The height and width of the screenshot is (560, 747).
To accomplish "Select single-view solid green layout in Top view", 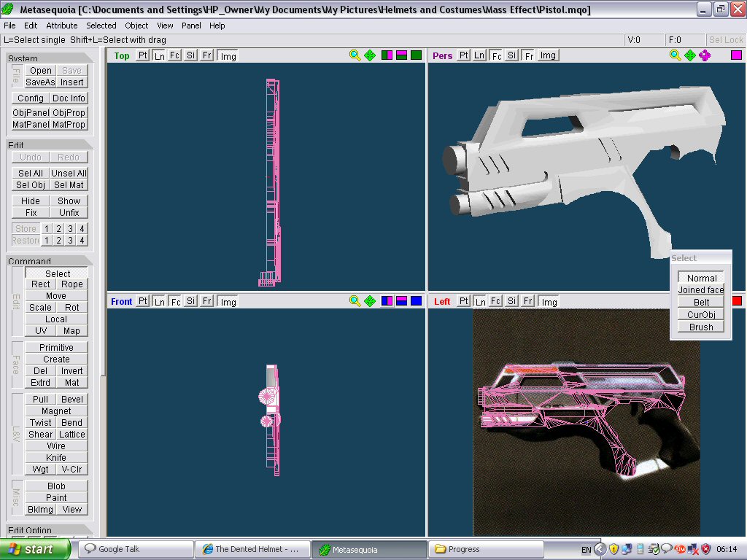I will click(x=416, y=55).
